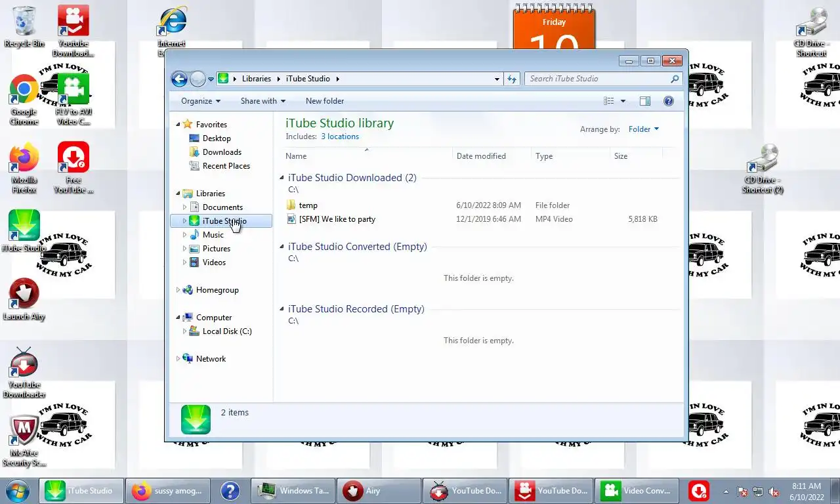Expand the Homegroup tree node

(x=178, y=290)
